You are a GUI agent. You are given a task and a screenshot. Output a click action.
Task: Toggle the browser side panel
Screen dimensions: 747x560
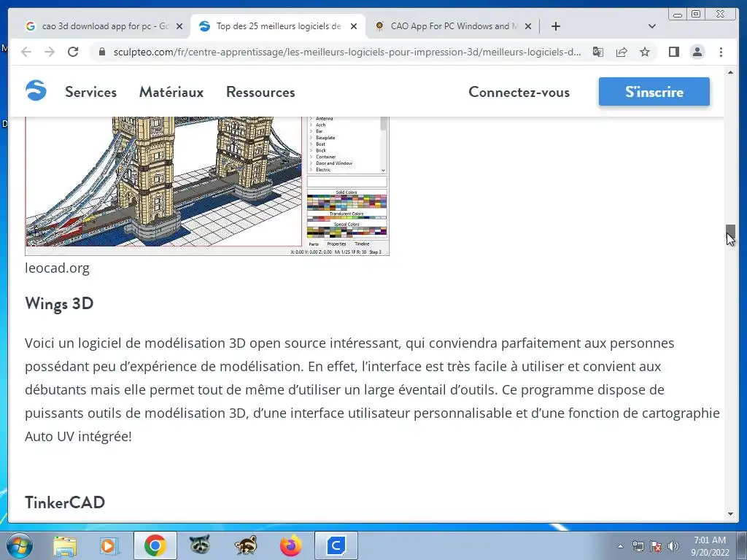(x=673, y=52)
